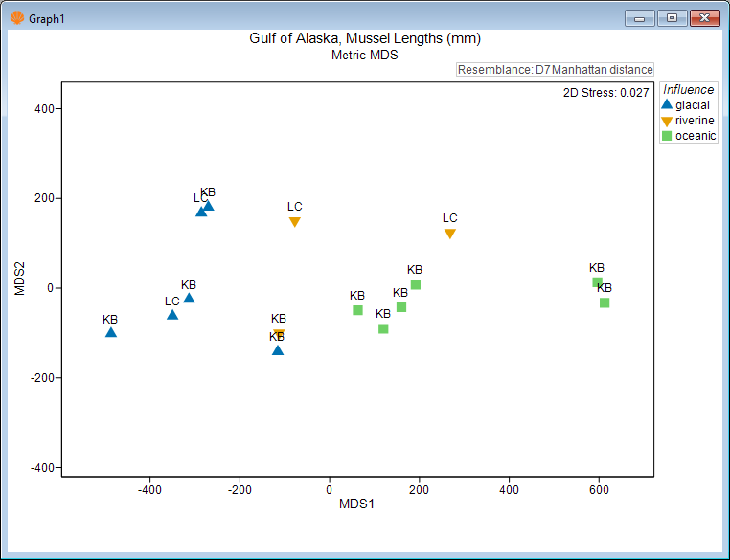Click the Graph1 window icon in title bar
Image resolution: width=730 pixels, height=560 pixels.
[14, 18]
